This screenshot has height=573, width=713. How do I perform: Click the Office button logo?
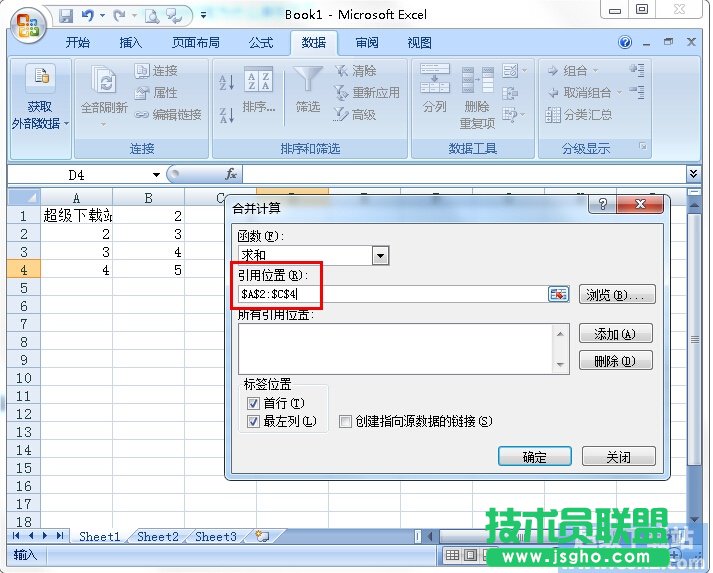(28, 24)
